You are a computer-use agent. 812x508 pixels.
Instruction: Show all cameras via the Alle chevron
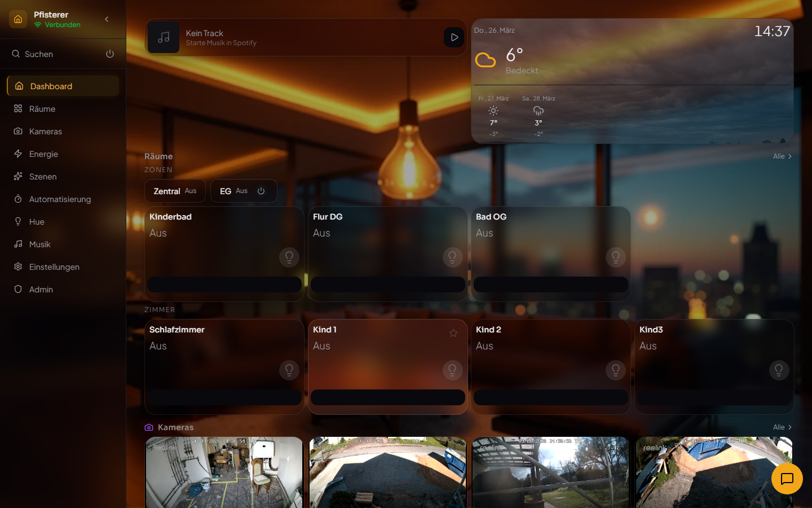(782, 427)
